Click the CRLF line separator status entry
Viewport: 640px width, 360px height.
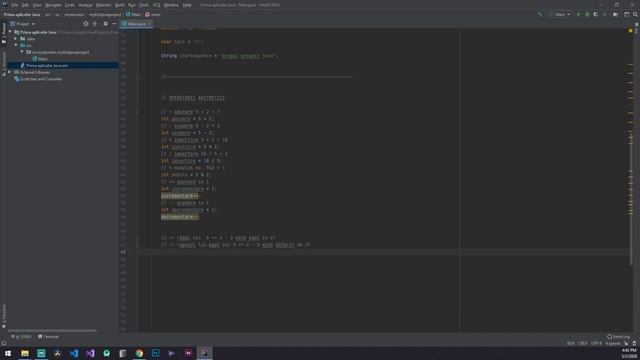(582, 343)
